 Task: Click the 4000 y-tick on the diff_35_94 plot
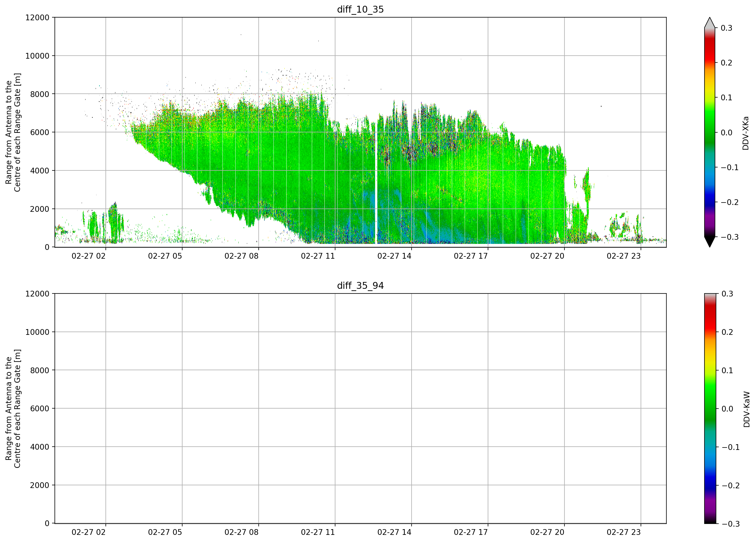tap(40, 447)
